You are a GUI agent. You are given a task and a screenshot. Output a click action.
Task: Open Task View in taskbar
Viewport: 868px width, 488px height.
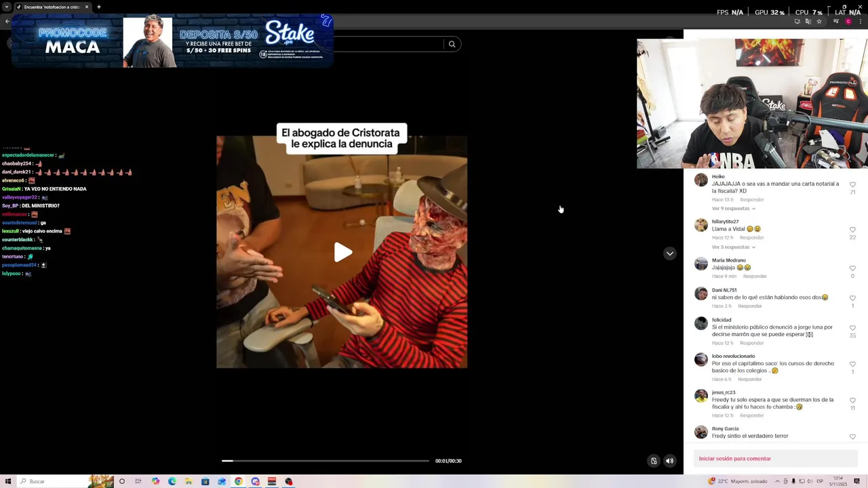tap(138, 481)
